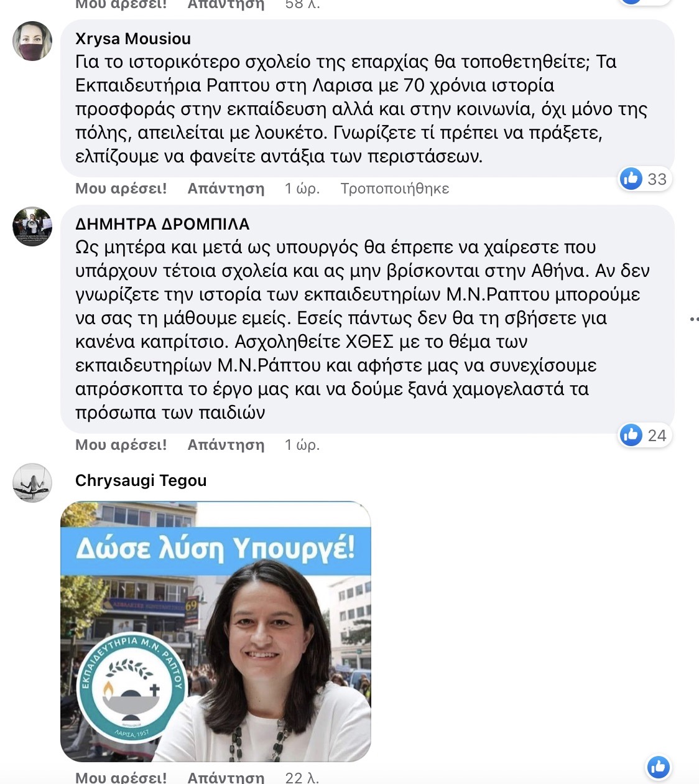Image resolution: width=699 pixels, height=784 pixels.
Task: Open Chrysaugi Tegou's avatar image
Action: tap(32, 483)
